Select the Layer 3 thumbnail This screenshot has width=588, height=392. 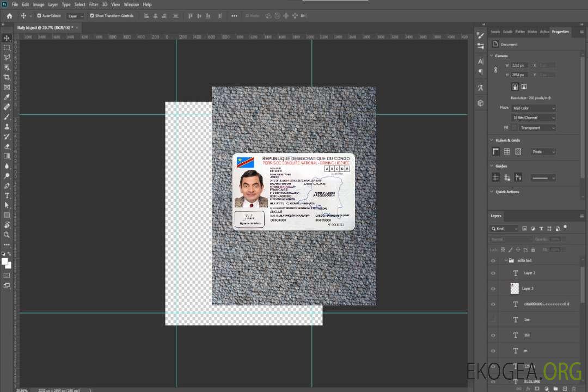tap(514, 289)
